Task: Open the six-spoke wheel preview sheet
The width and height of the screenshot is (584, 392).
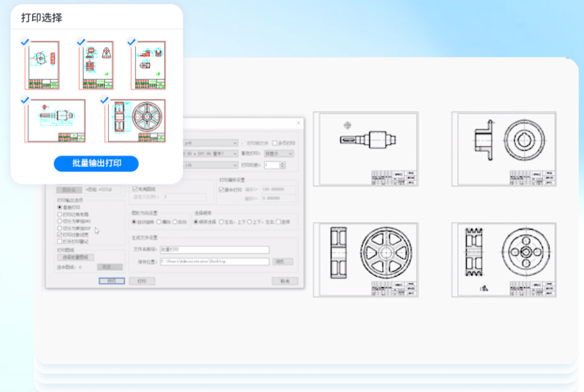Action: tap(366, 260)
